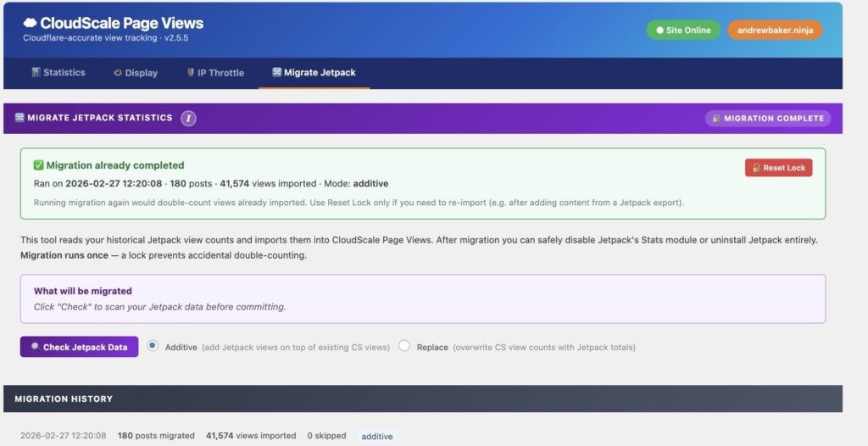Click the CloudScale Page Views title
This screenshot has height=446, width=868.
coord(122,23)
